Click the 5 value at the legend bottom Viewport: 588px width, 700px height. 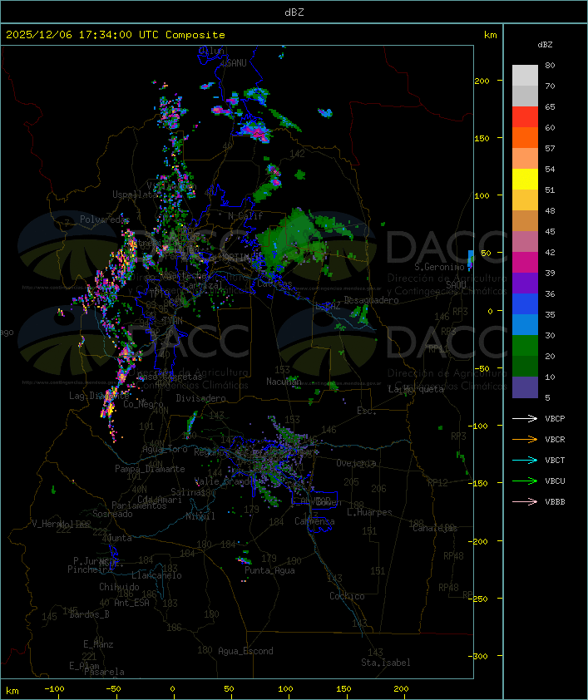click(x=547, y=397)
